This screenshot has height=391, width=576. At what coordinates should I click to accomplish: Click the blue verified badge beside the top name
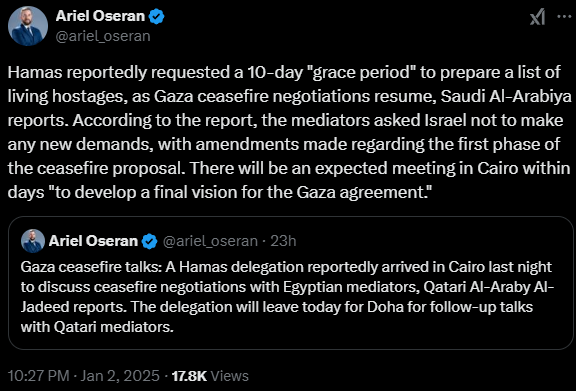(x=157, y=17)
